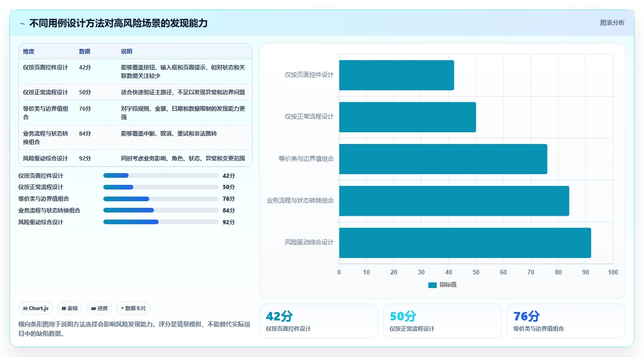
Task: Click the 风险驱动综合设计 chart axis label
Action: pyautogui.click(x=309, y=242)
